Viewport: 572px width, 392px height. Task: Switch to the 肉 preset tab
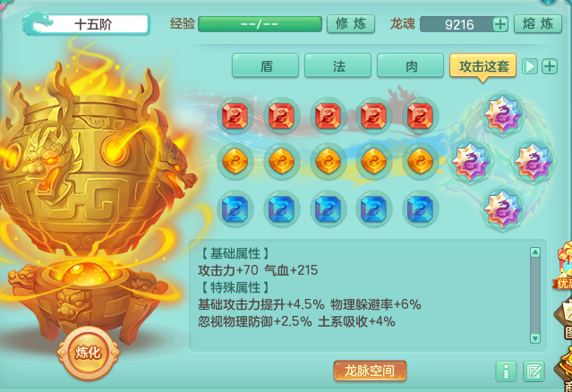tap(410, 65)
